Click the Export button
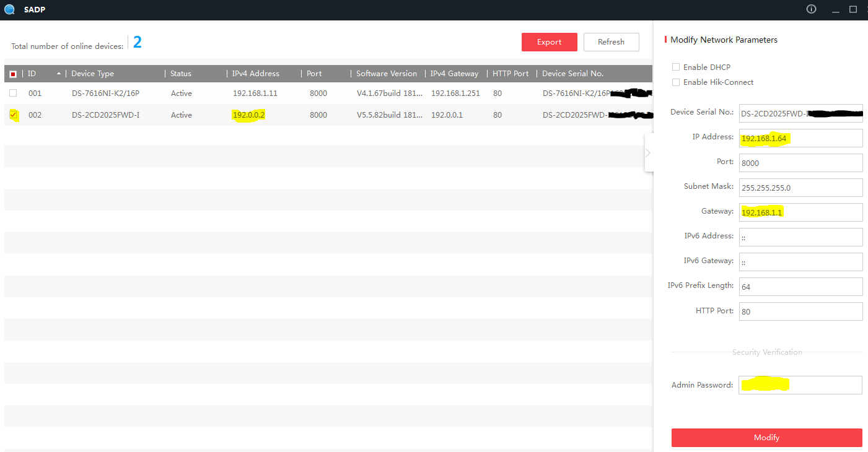868x452 pixels. coord(549,42)
